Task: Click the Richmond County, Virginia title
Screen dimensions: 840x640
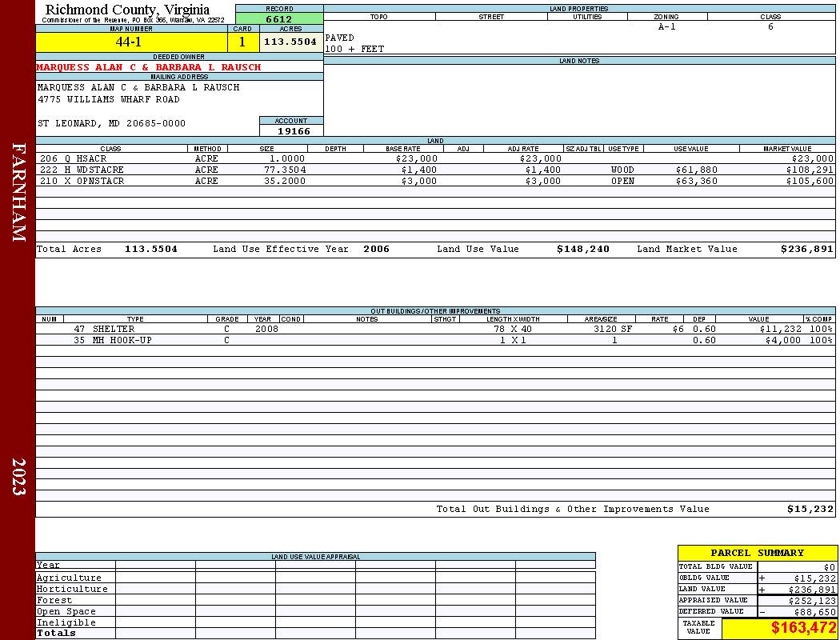Action: [x=127, y=9]
